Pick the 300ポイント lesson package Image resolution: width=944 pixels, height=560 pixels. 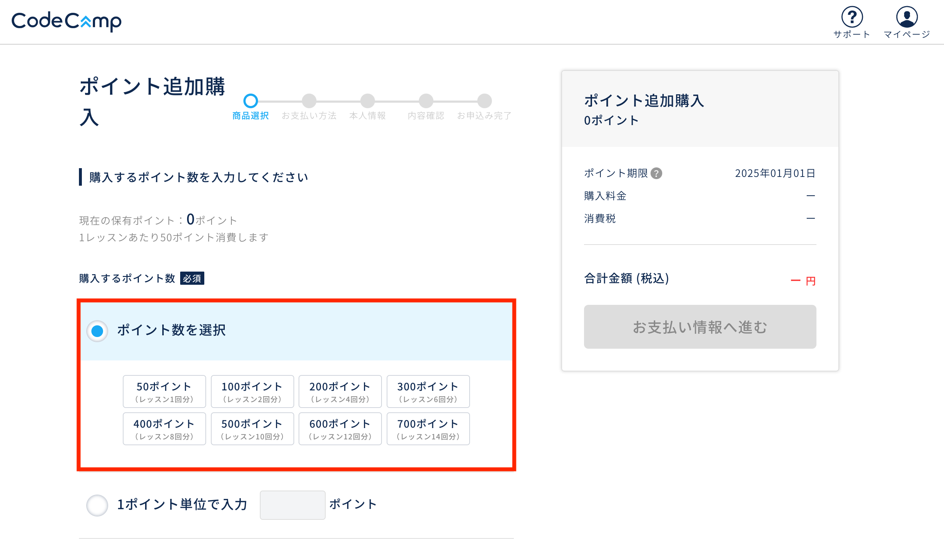428,391
